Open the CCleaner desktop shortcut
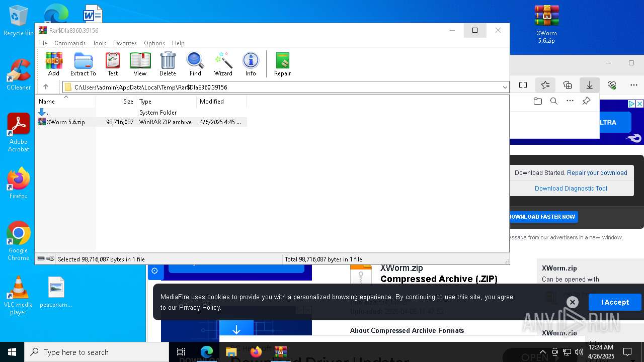Screen dimensions: 644x362 point(18,75)
